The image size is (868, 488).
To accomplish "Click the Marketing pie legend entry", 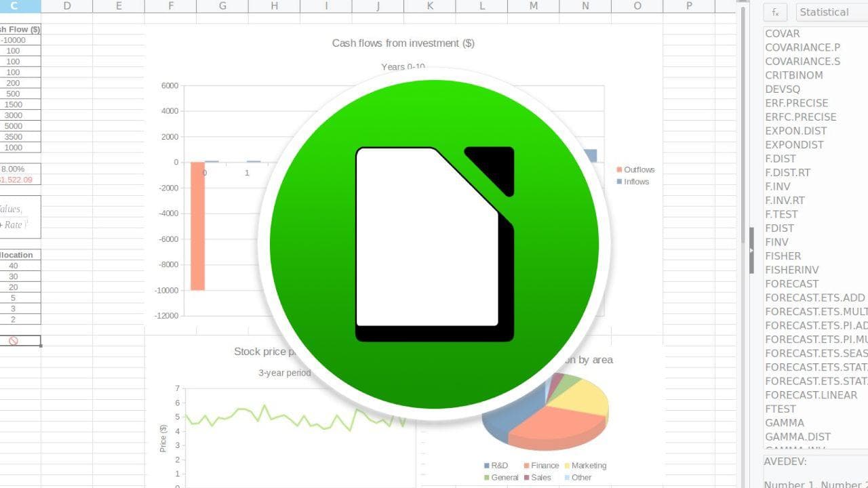I will coord(585,466).
